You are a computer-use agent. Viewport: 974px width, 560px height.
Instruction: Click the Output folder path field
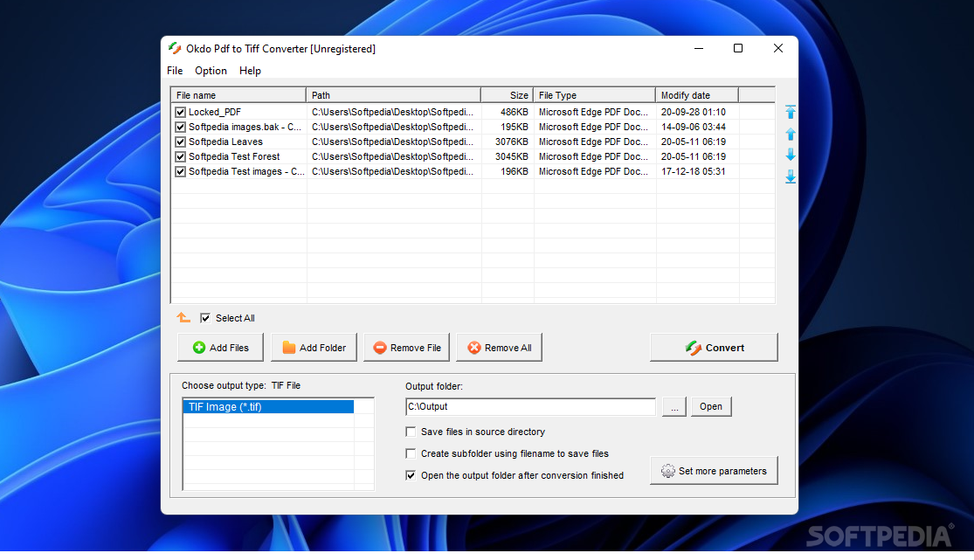tap(530, 406)
